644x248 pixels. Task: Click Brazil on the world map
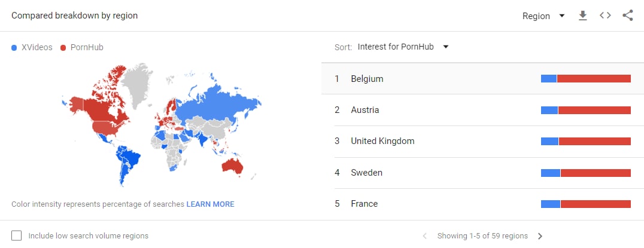point(130,158)
